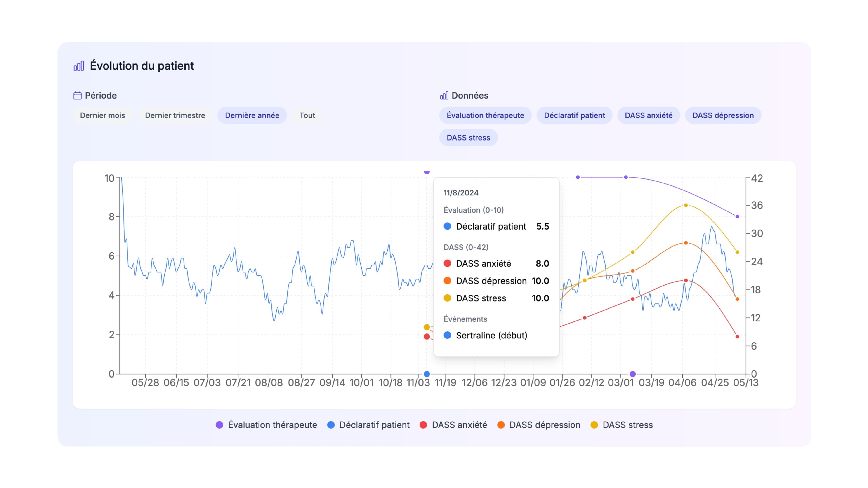Click the 08/08 x-axis date label
Image resolution: width=868 pixels, height=488 pixels.
pos(269,383)
